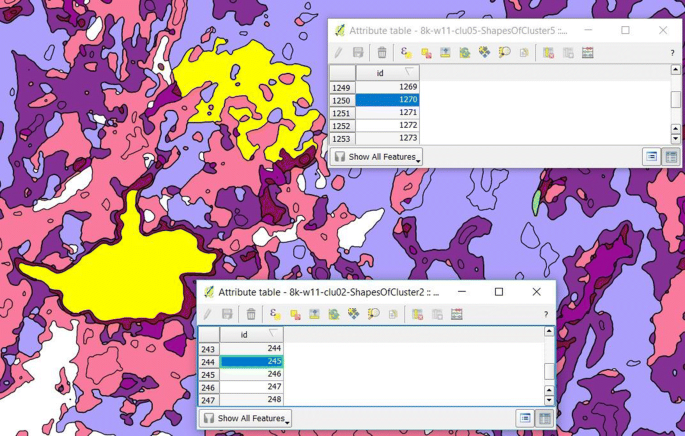Click delete column icon in Cluster2 table

pyautogui.click(x=437, y=314)
